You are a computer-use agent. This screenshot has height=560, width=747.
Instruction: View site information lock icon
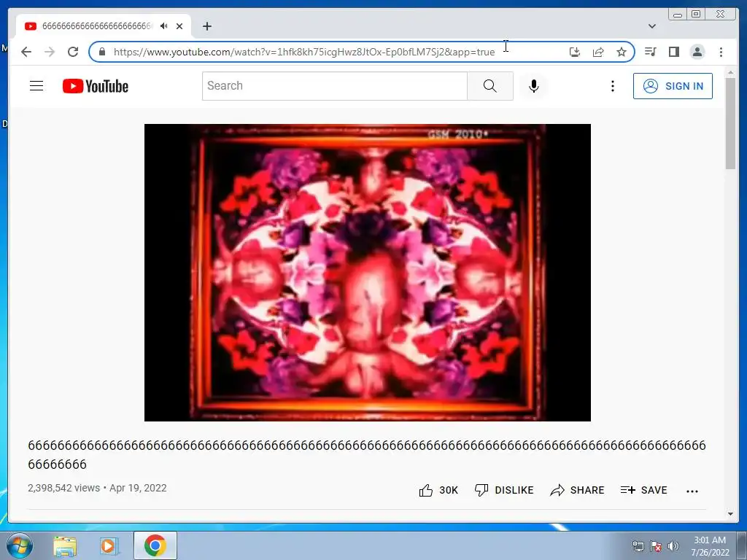(x=101, y=52)
